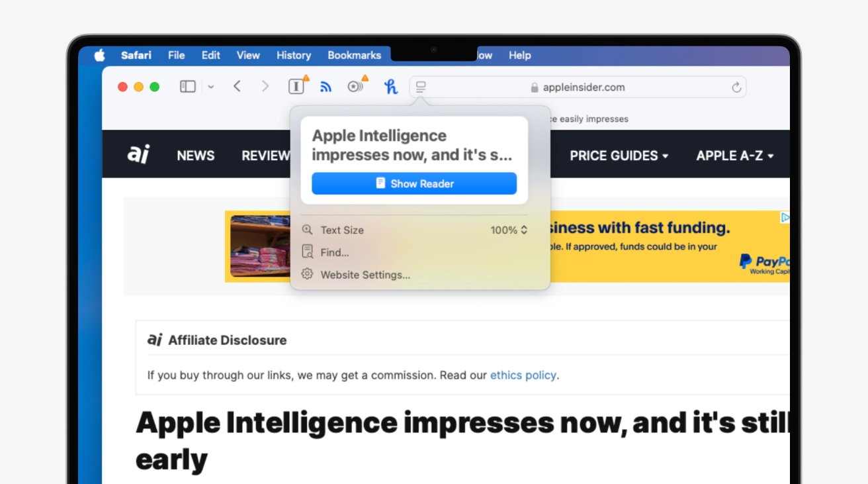Click the page menu icon in address bar
Viewport: 868px width, 484px height.
pos(421,87)
